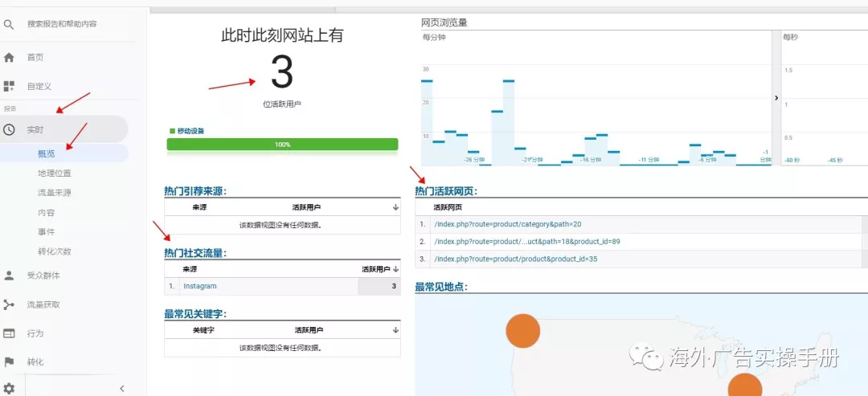868x396 pixels.
Task: Open the 转化次数 realtime report
Action: tap(54, 251)
